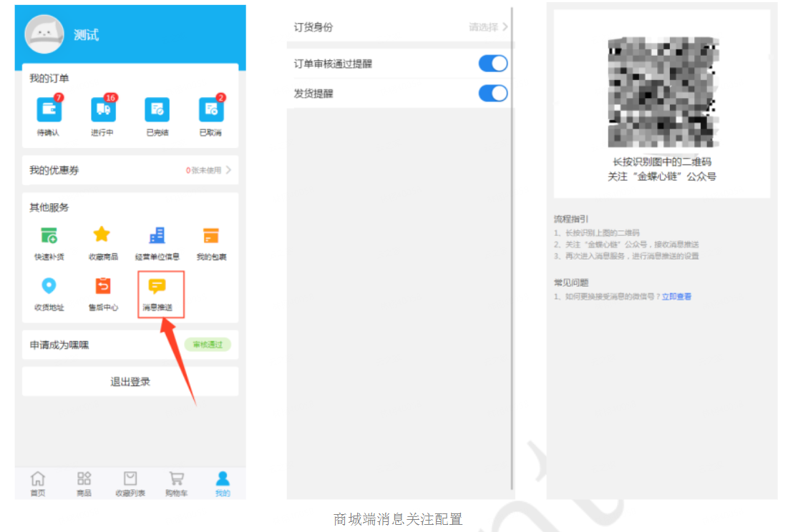Open 收藏商品 star icon
The width and height of the screenshot is (793, 532).
(x=102, y=235)
